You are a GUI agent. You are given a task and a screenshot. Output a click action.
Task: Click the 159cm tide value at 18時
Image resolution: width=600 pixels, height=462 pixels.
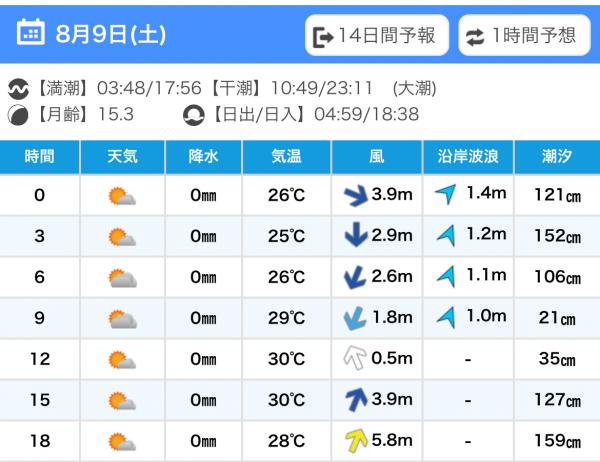point(557,441)
